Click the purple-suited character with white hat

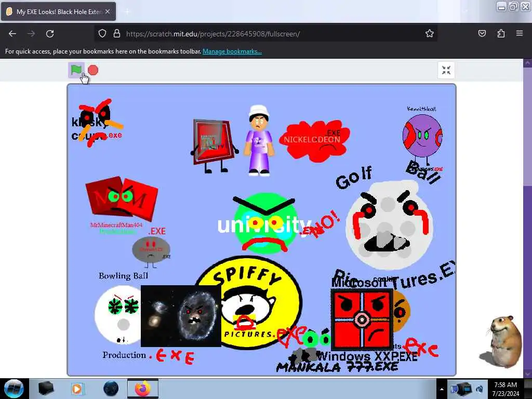(x=259, y=140)
